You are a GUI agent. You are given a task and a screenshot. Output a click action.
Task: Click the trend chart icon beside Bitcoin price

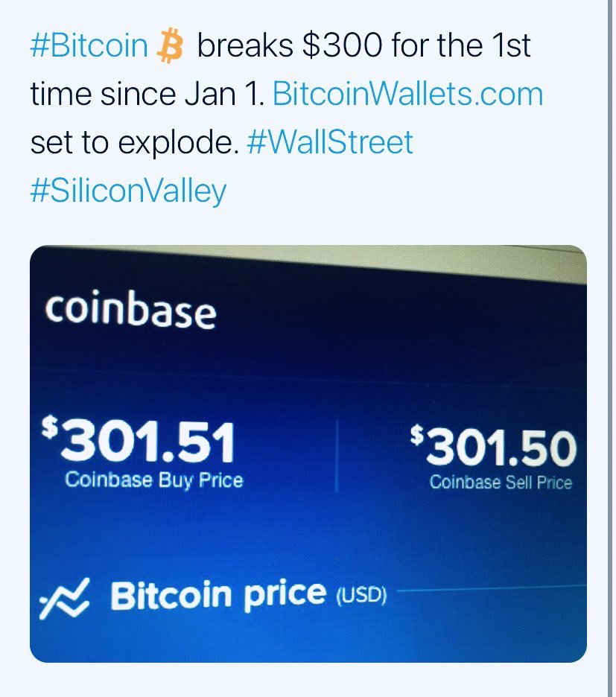(x=66, y=596)
